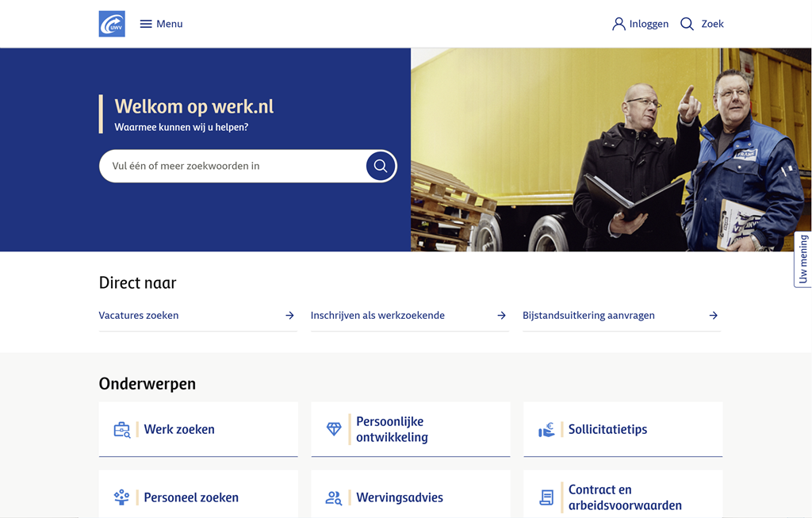
Task: Click the arrow beside Vacatures zoeken
Action: 289,315
